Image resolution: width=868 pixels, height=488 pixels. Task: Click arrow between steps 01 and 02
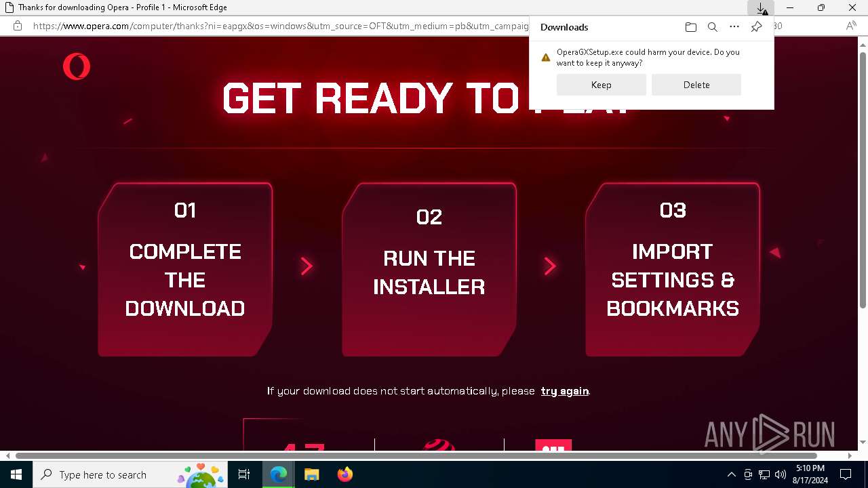coord(307,266)
